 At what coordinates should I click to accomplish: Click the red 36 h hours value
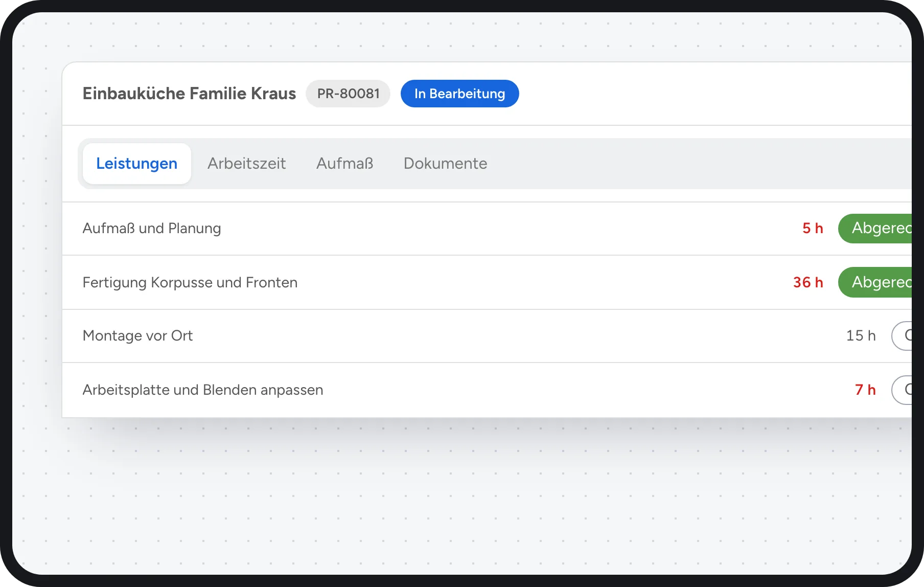pyautogui.click(x=808, y=282)
